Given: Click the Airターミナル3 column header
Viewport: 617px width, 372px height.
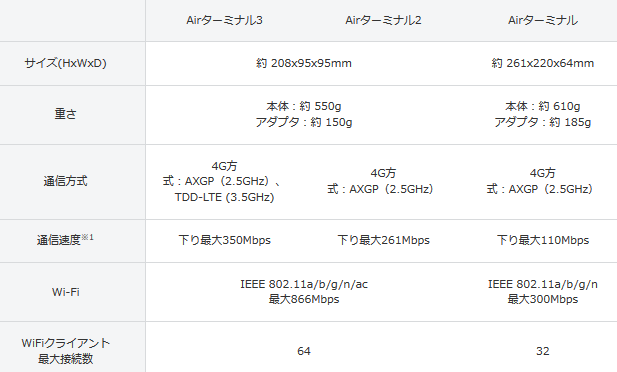Looking at the screenshot, I should click(x=224, y=20).
